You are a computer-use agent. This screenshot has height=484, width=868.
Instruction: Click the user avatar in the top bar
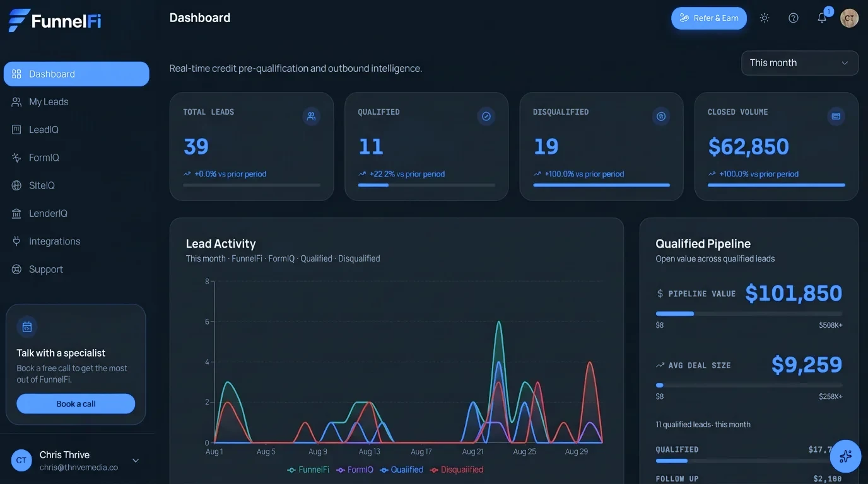pos(849,18)
